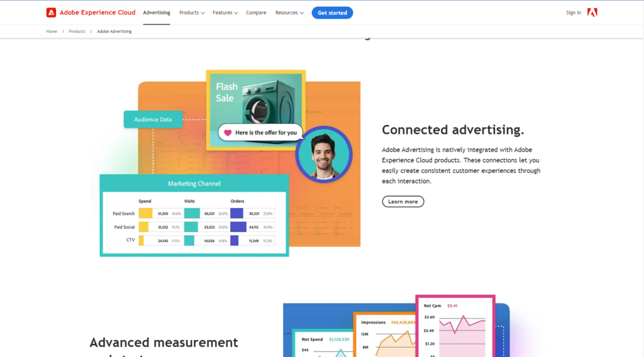Click the CTV row label
Screen dimensions: 644x357
click(130, 240)
